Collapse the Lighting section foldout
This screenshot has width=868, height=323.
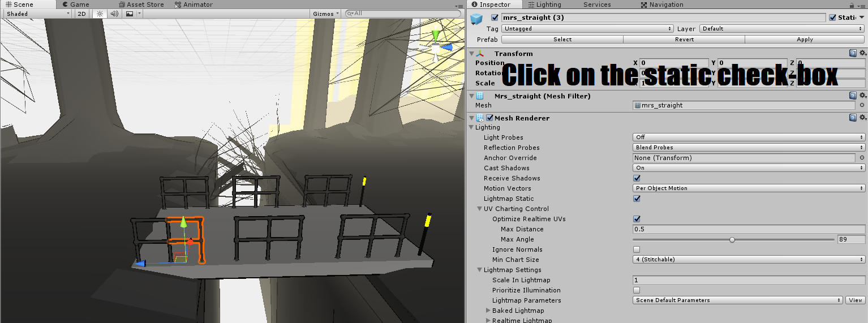(x=471, y=127)
